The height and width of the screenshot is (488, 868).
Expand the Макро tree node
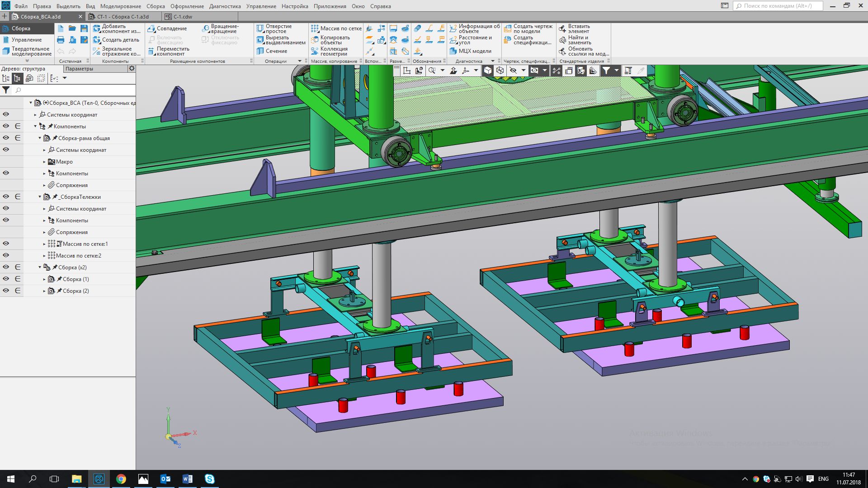pyautogui.click(x=44, y=162)
